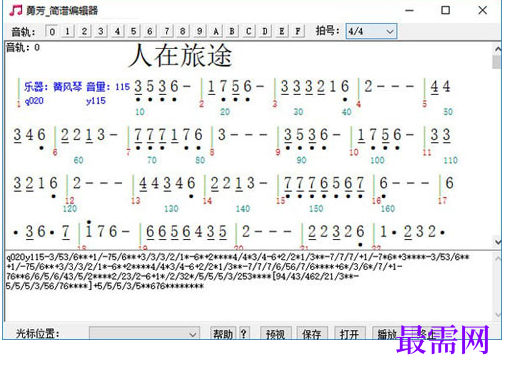This screenshot has height=371, width=508.
Task: Activate track 8 button
Action: tap(183, 32)
